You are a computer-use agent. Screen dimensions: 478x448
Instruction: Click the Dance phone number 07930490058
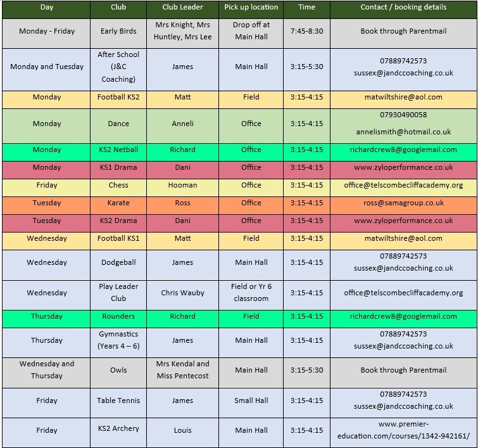coord(403,115)
